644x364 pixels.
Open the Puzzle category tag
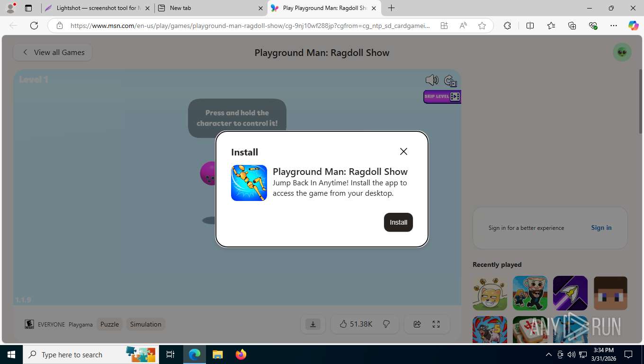click(109, 324)
